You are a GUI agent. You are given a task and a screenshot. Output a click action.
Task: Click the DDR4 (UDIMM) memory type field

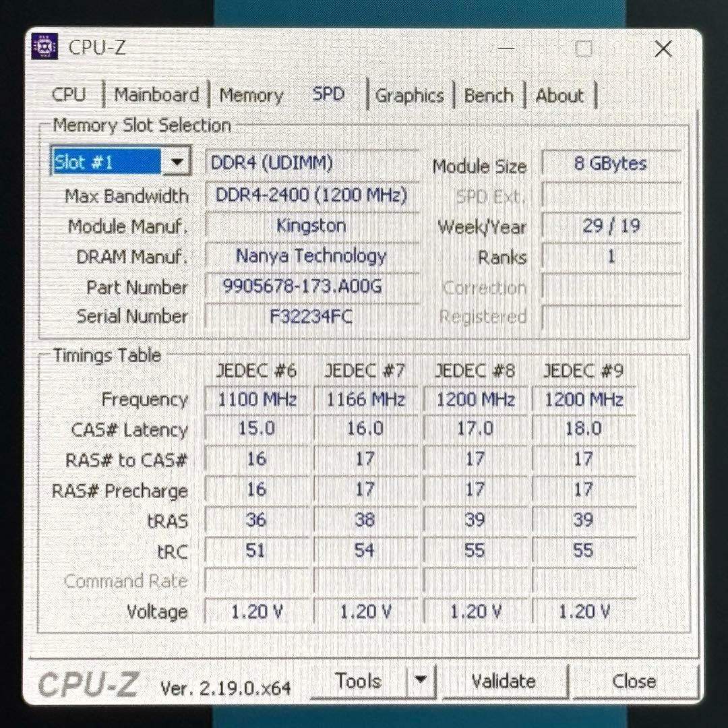tap(312, 163)
